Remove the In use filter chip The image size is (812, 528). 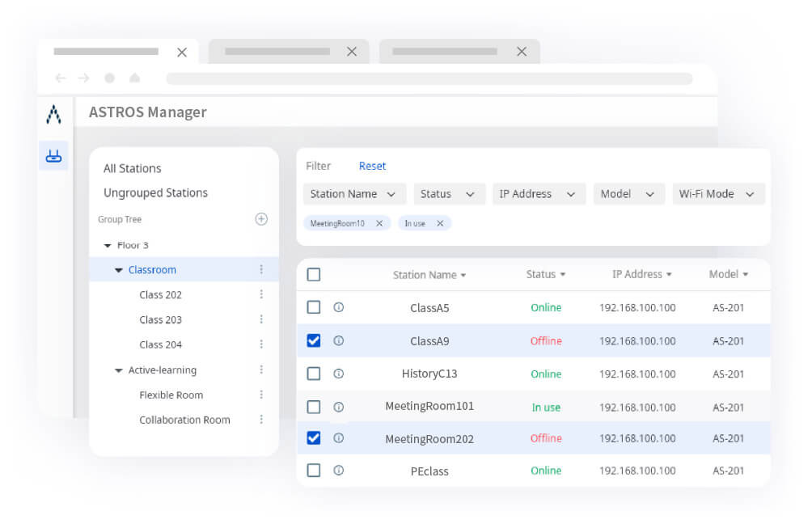(x=440, y=223)
